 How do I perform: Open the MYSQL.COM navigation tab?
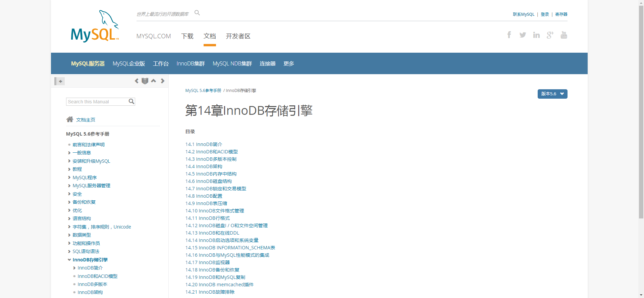(x=154, y=36)
